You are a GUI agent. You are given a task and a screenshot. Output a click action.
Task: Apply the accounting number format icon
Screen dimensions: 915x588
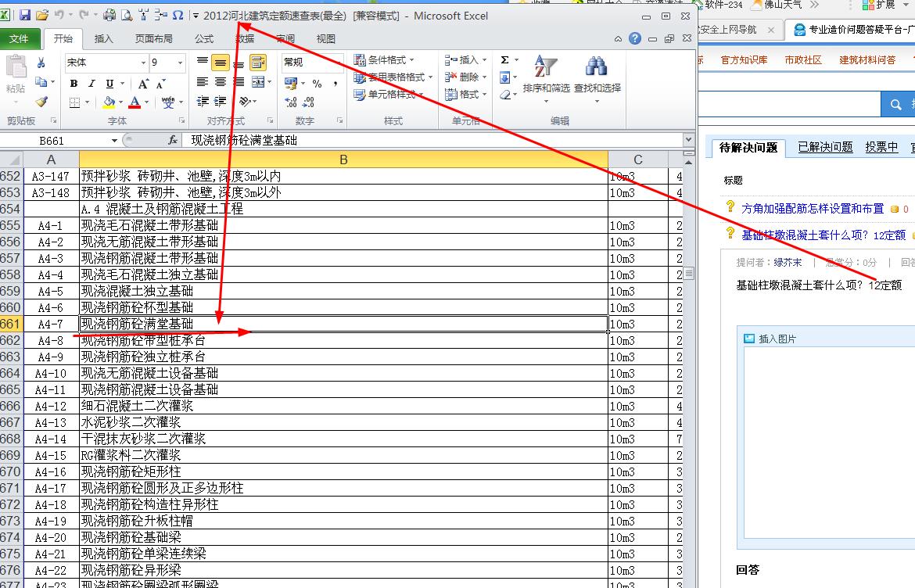click(291, 84)
